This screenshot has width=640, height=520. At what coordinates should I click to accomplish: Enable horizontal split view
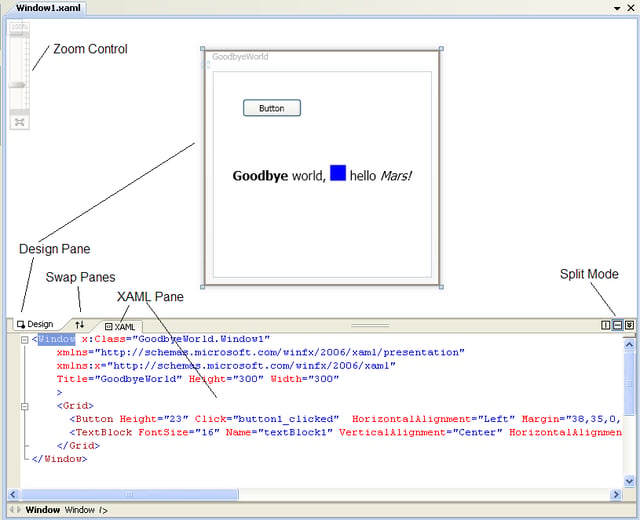pos(618,325)
